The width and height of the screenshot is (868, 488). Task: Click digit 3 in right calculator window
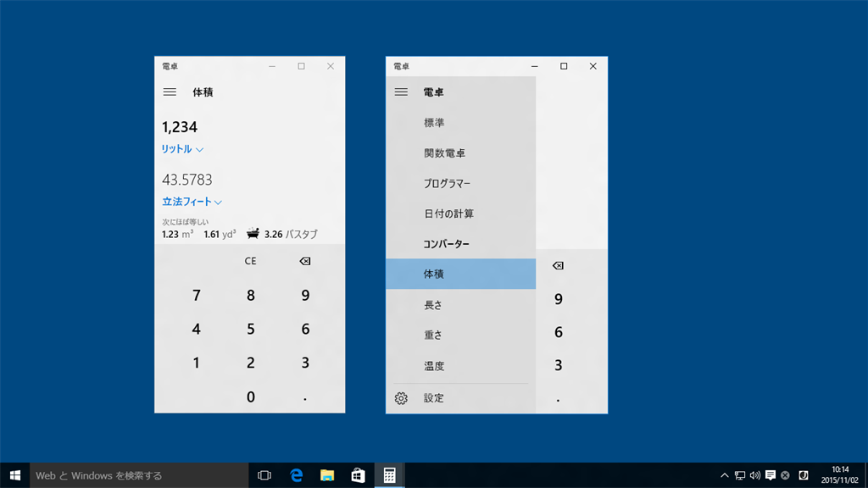[558, 365]
